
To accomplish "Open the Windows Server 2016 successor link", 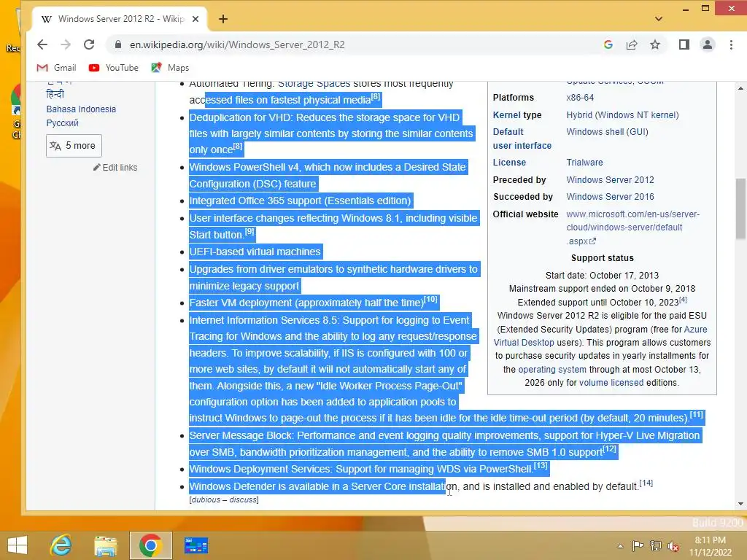I will [x=610, y=197].
